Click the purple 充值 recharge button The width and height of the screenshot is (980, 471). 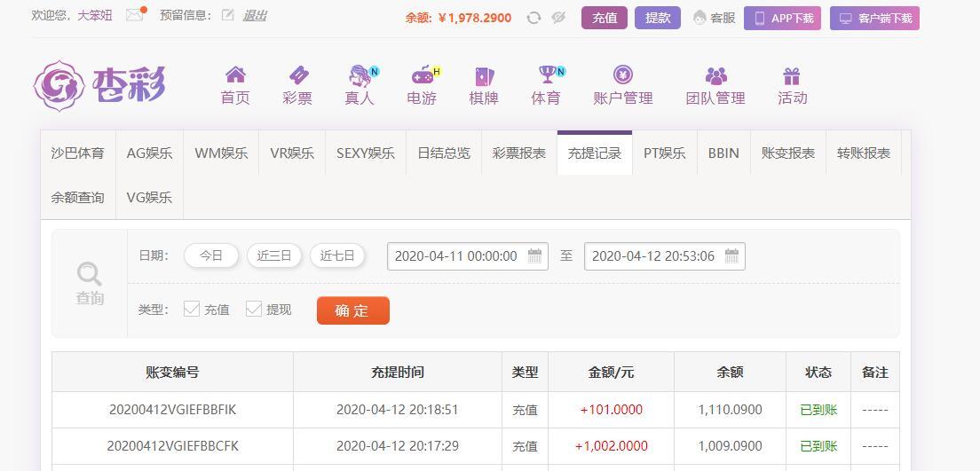click(x=605, y=18)
